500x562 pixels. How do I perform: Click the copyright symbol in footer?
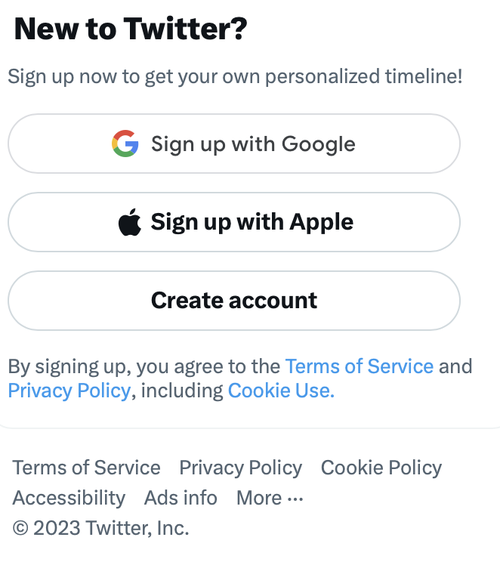[20, 528]
